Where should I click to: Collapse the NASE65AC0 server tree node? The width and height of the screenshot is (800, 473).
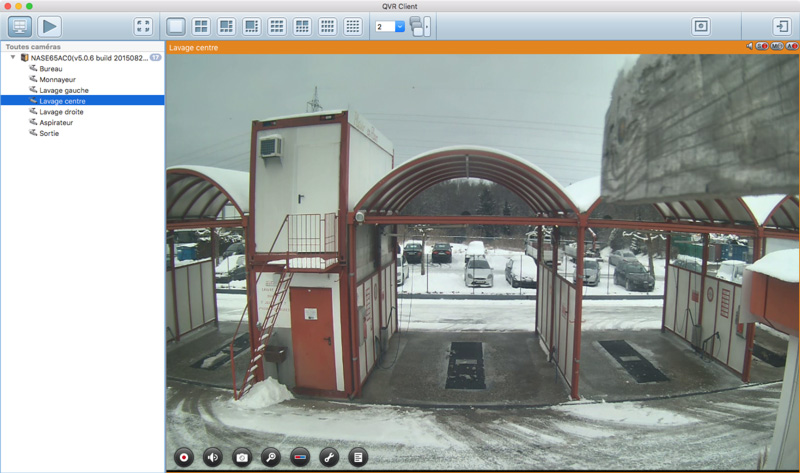[13, 58]
